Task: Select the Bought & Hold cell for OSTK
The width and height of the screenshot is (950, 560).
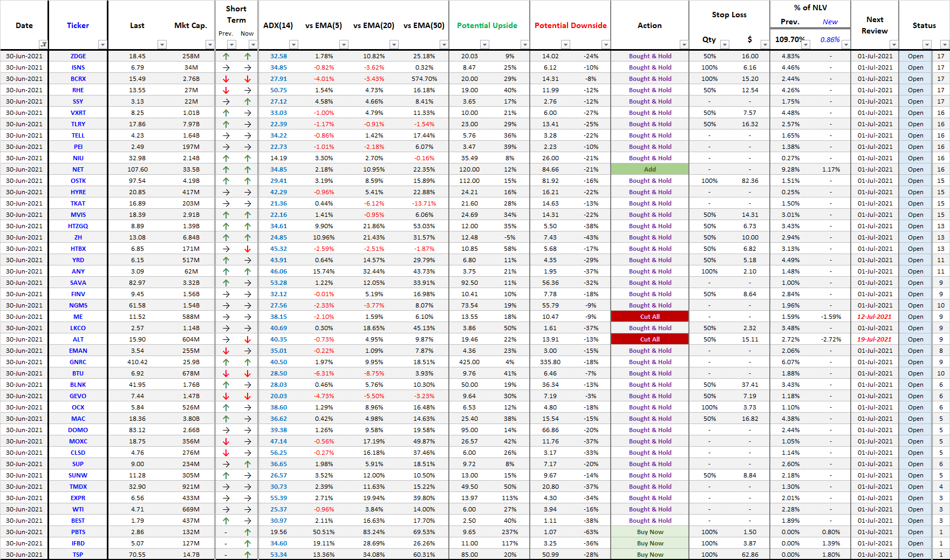Action: (x=650, y=181)
